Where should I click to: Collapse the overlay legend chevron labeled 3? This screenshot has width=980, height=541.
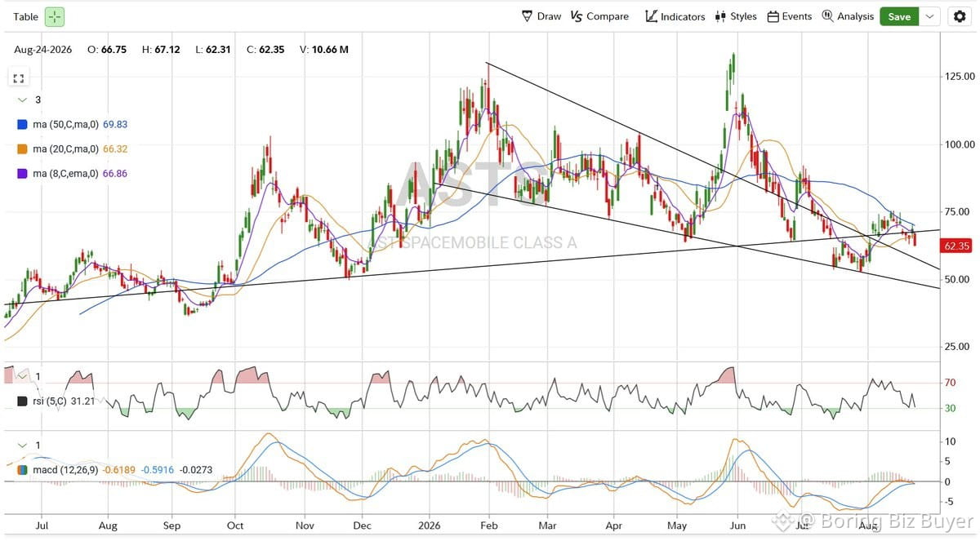click(x=22, y=100)
